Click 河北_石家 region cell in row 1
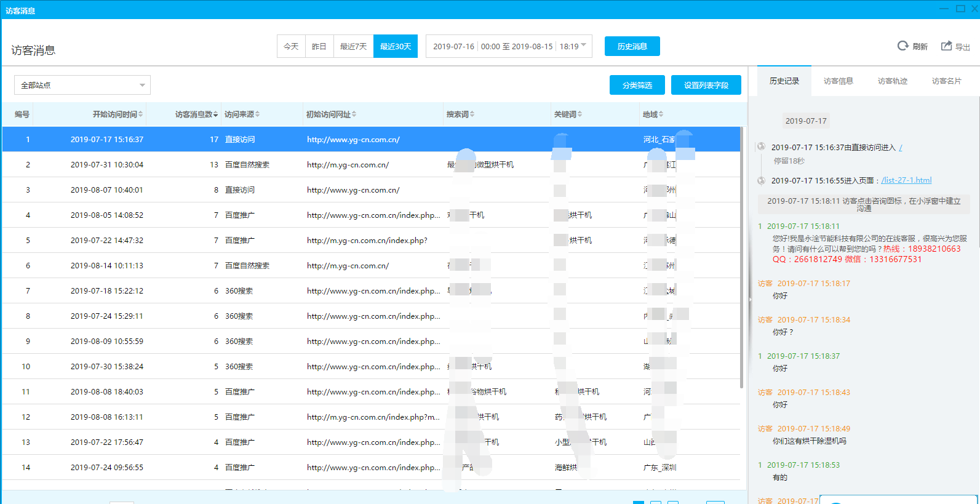The height and width of the screenshot is (504, 980). [x=659, y=140]
